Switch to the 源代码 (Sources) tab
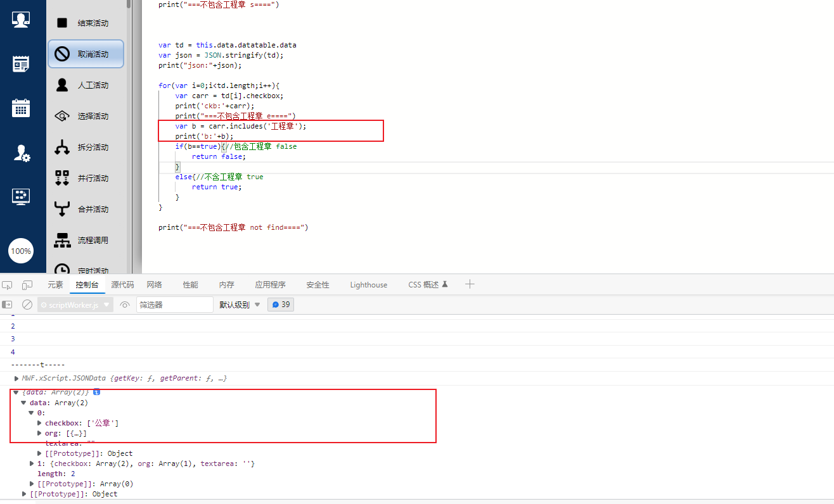 pos(122,285)
